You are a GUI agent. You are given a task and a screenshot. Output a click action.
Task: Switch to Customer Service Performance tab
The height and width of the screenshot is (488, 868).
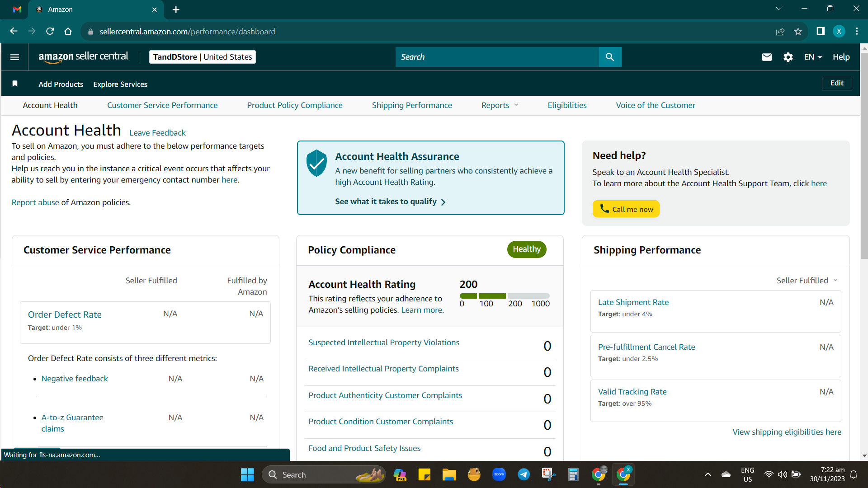pos(162,105)
